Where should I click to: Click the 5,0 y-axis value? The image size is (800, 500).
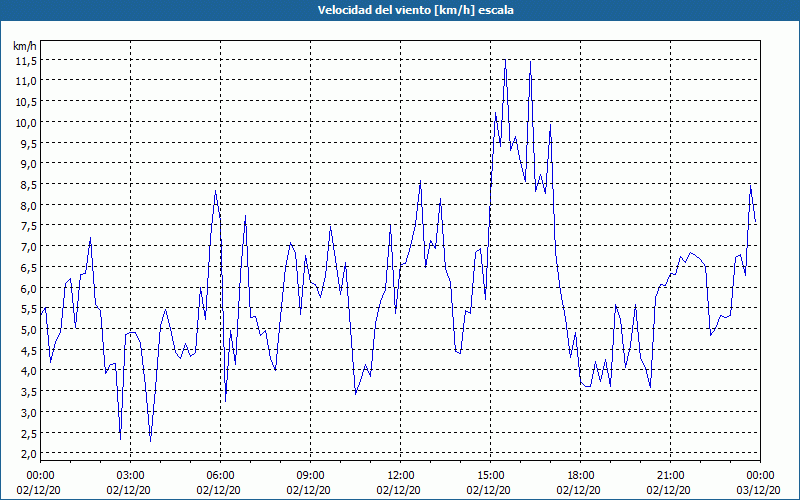28,330
